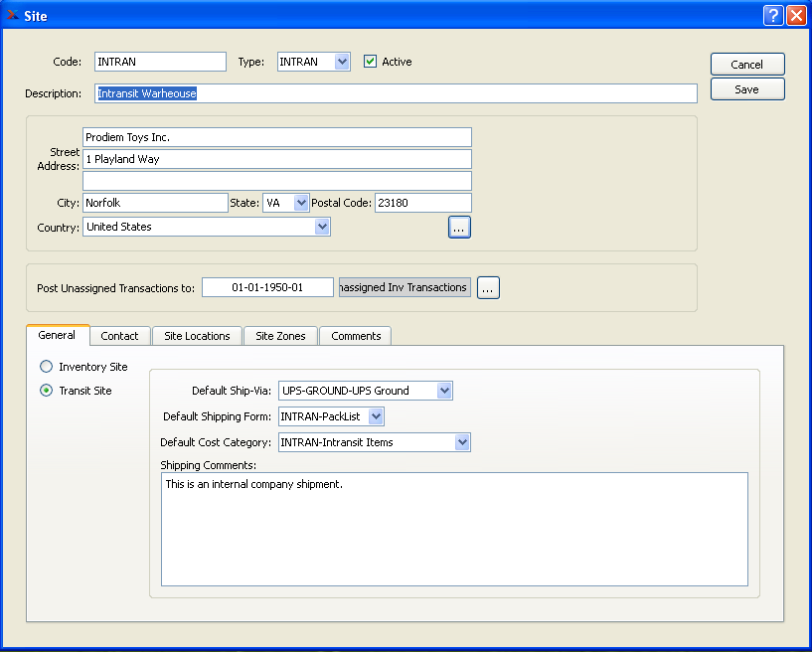Expand the Default Cost Category dropdown
This screenshot has width=812, height=652.
coord(462,442)
